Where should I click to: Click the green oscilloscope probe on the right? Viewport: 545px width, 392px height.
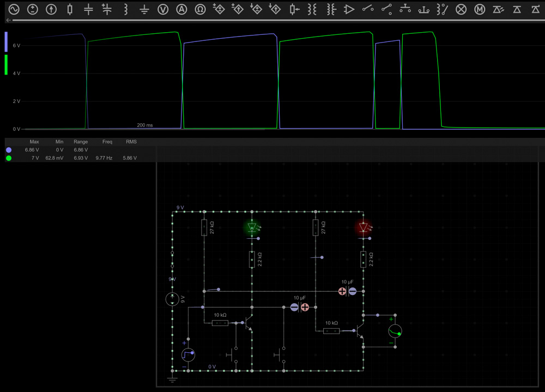395,331
